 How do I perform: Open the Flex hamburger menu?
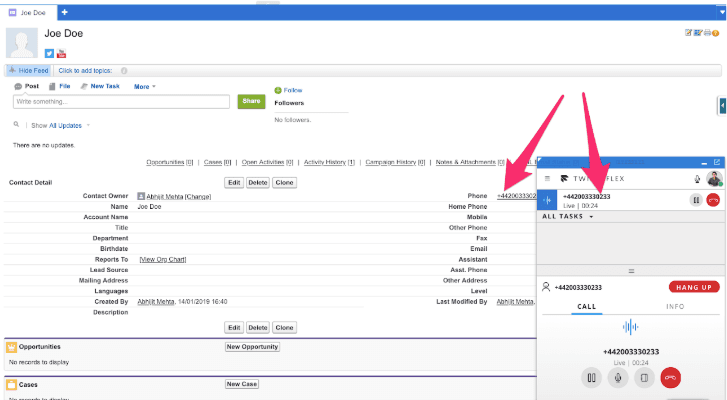(x=547, y=179)
